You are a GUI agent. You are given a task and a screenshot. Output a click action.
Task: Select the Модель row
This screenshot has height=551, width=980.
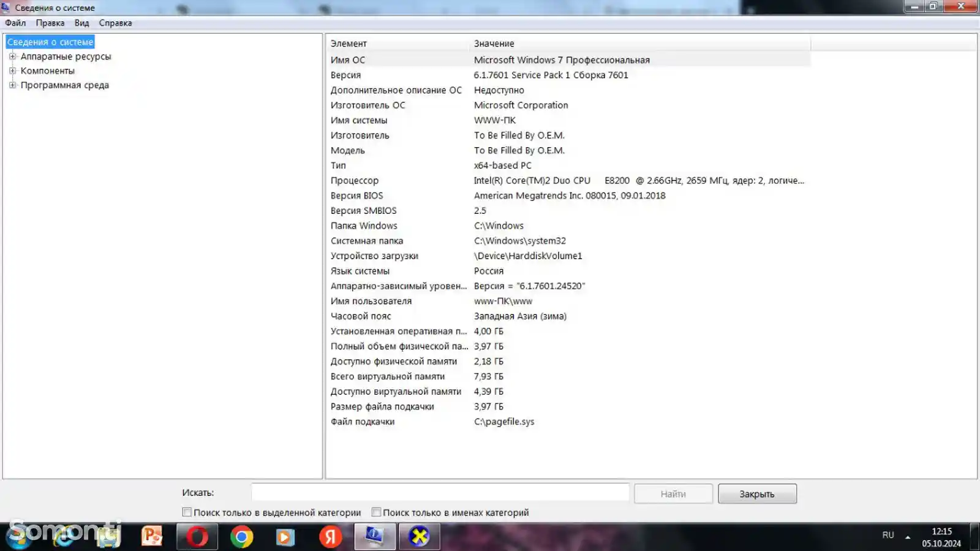(x=568, y=150)
